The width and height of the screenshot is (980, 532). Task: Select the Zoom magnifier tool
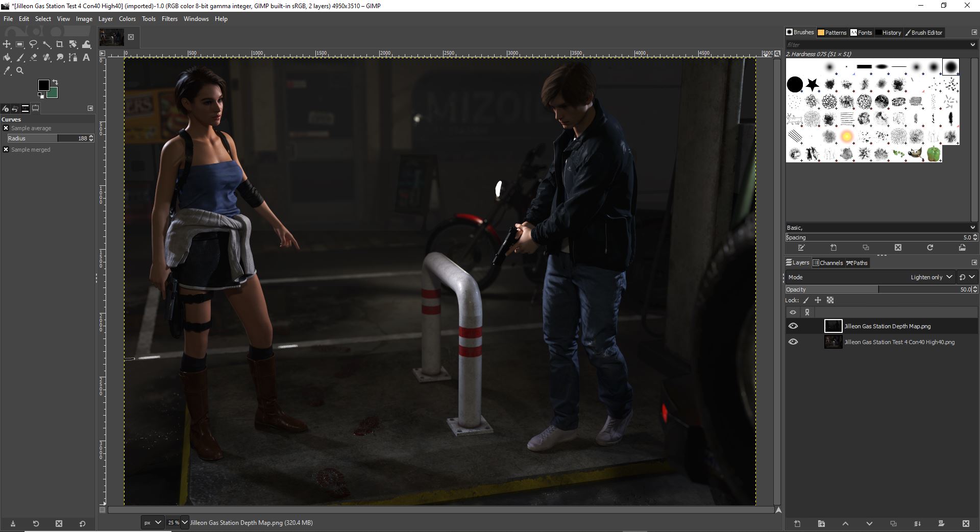20,71
